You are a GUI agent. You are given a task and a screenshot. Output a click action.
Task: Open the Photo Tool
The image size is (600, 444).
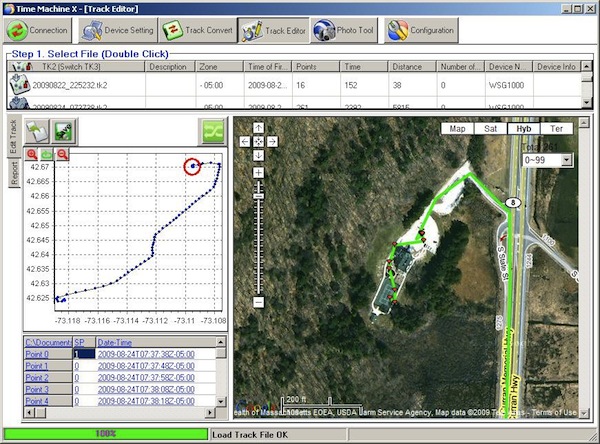(344, 30)
